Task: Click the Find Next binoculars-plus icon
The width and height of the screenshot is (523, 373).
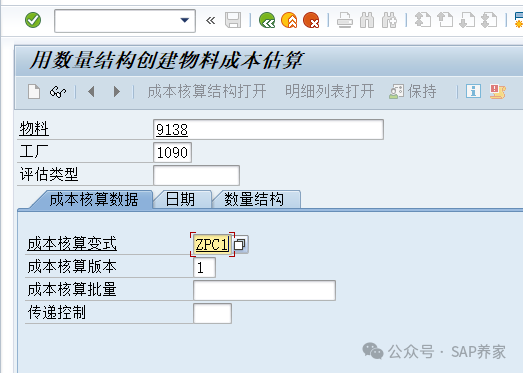Action: [389, 20]
